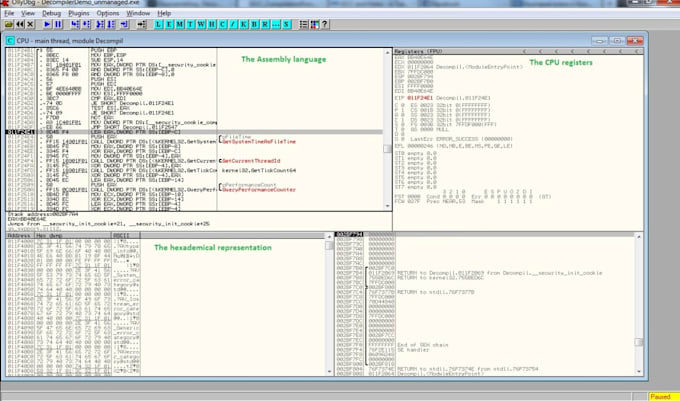Show References with the R toolbar button

pos(265,24)
